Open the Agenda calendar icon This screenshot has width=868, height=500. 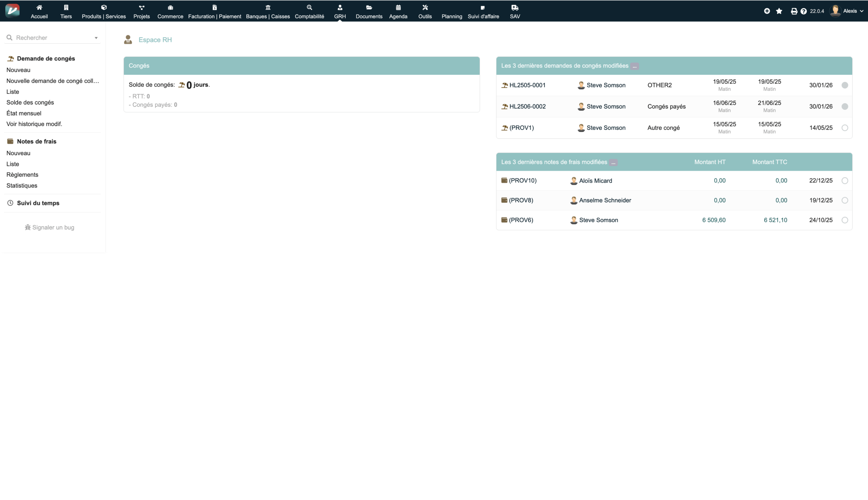(398, 8)
